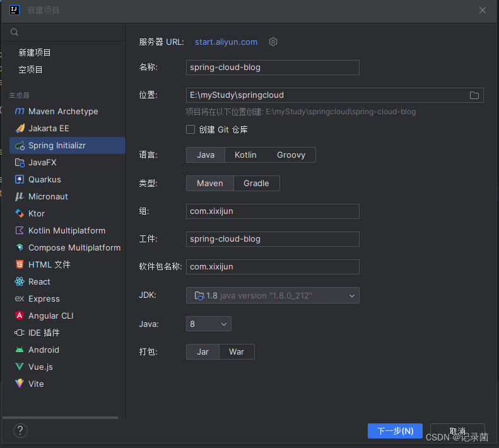Select Kotlin as language
499x448 pixels.
(245, 155)
